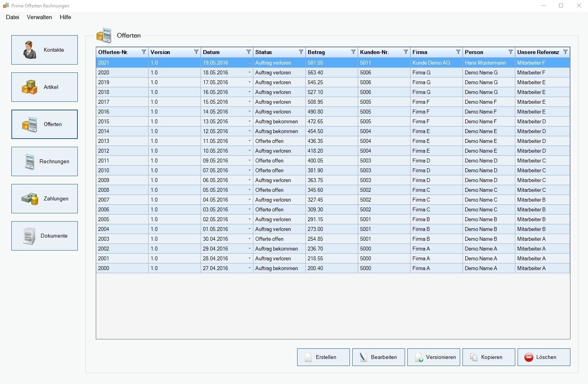588x384 pixels.
Task: Open the Artikel section
Action: click(x=45, y=87)
